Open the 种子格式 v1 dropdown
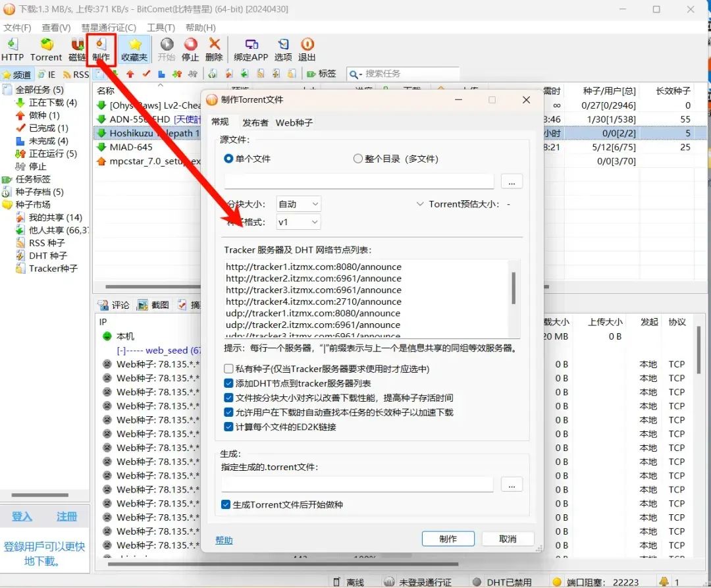 (298, 222)
